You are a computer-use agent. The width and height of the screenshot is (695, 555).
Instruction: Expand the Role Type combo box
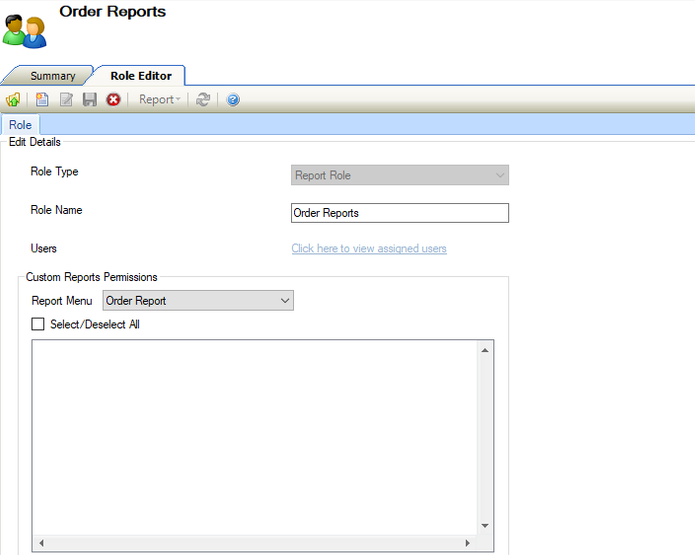click(399, 175)
